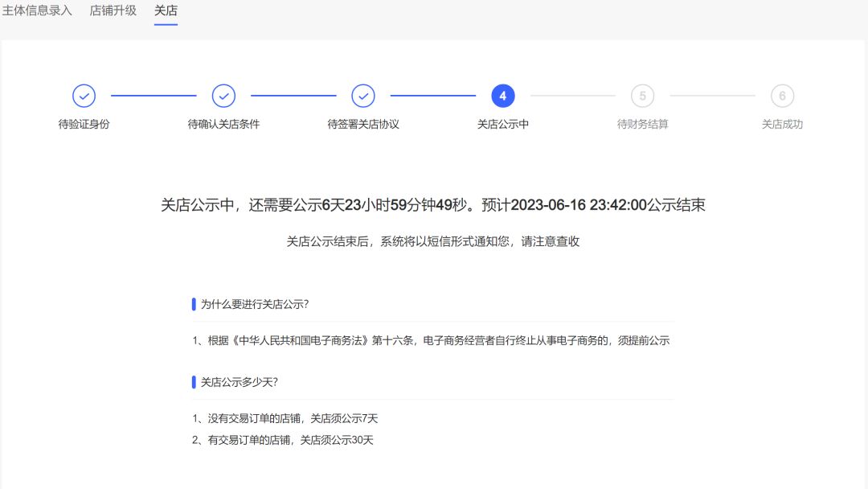Viewport: 868px width, 489px height.
Task: Click step 4 关店公示中 circle
Action: click(x=502, y=95)
